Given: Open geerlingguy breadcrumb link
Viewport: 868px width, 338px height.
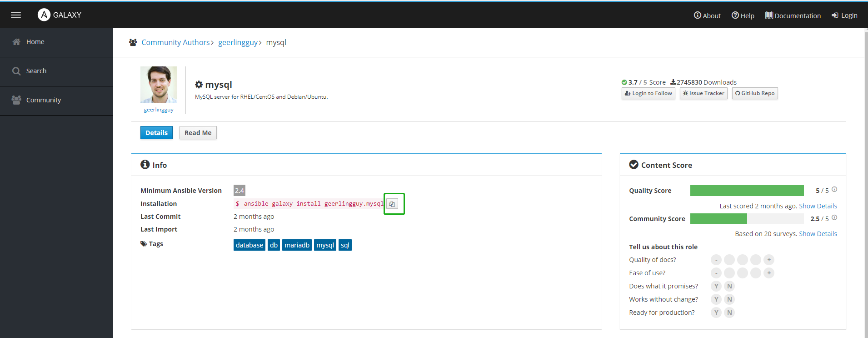Looking at the screenshot, I should 238,42.
